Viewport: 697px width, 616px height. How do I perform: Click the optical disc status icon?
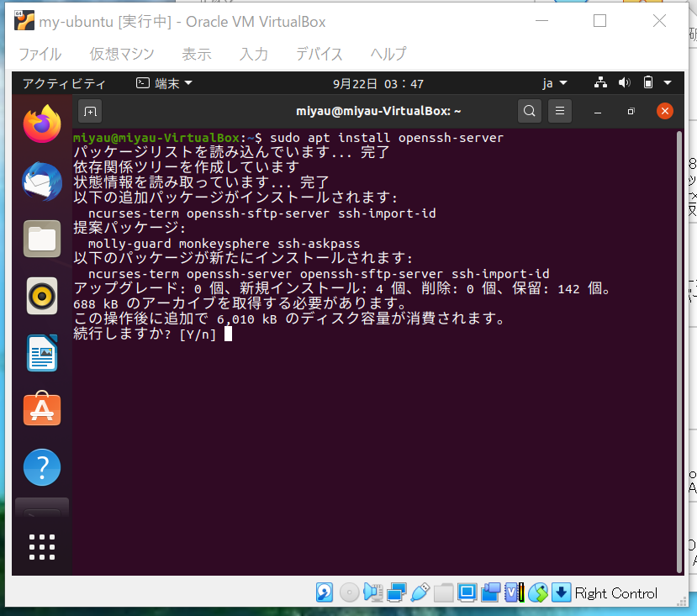pyautogui.click(x=350, y=592)
